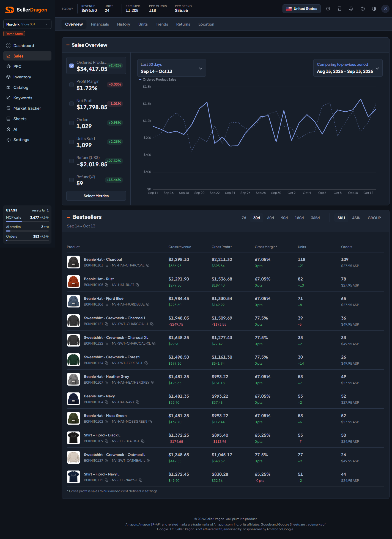Uncheck the Ordered Product Sales metric
392x539 pixels.
point(72,66)
